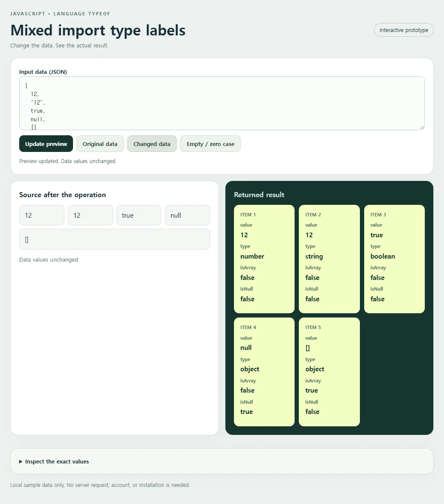The height and width of the screenshot is (504, 444).
Task: Click the isNull 'true' value in ITEM 4
Action: click(x=246, y=411)
